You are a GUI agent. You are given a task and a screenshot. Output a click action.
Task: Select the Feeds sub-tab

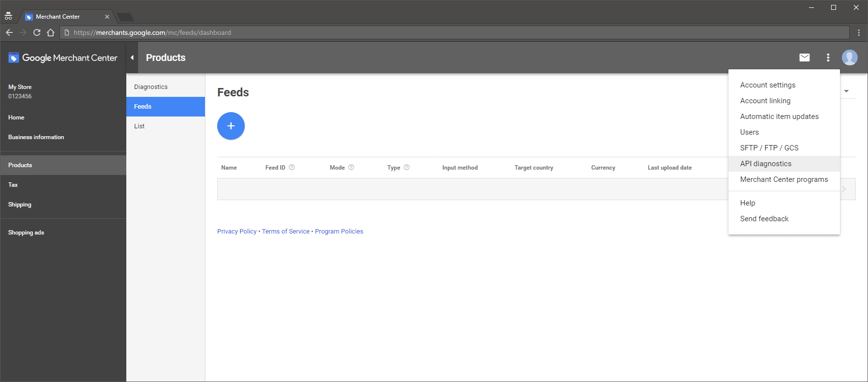click(166, 107)
